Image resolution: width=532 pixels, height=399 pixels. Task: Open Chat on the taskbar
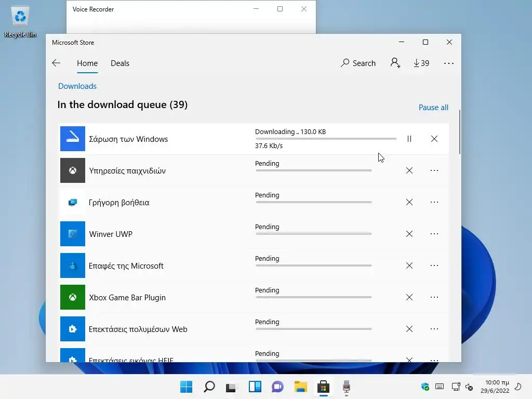click(277, 387)
